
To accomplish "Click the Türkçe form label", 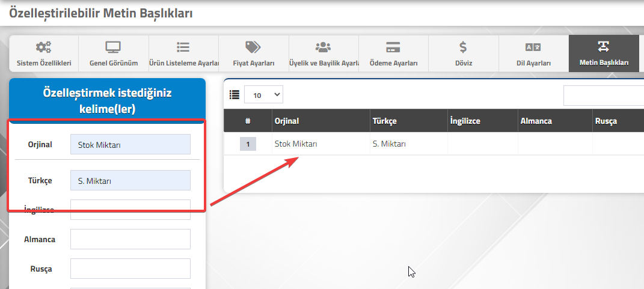I will tap(40, 180).
